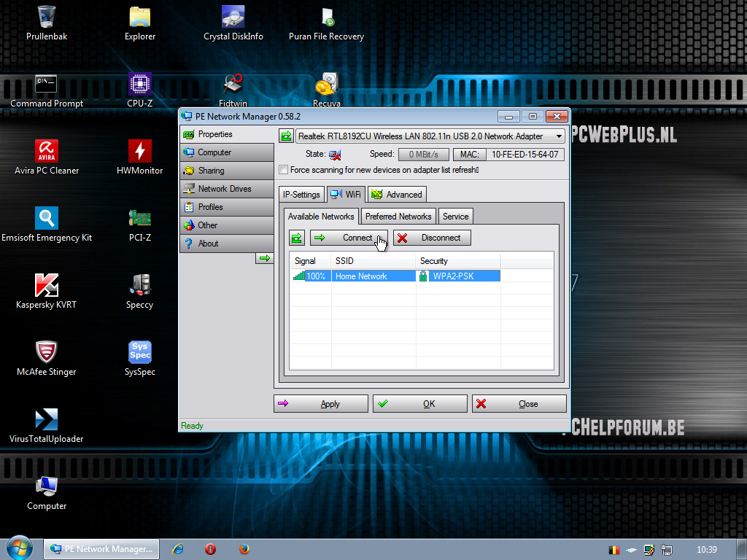Expand the network adapter dropdown

coord(559,136)
